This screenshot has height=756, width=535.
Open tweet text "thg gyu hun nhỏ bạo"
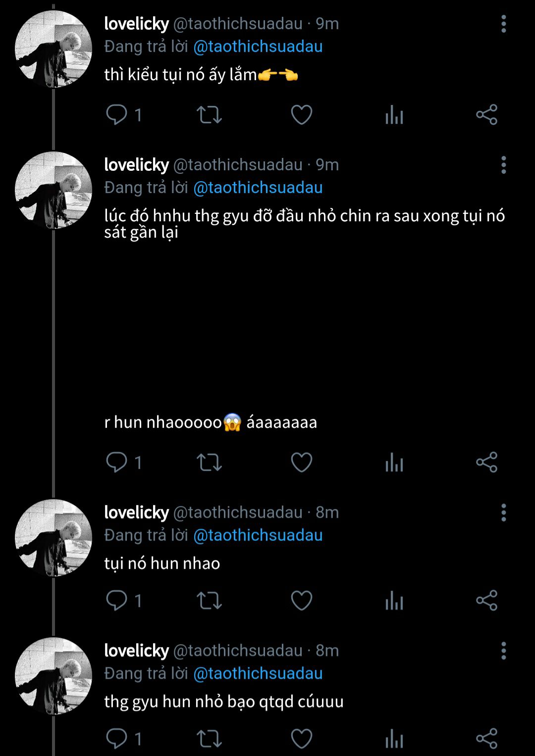pyautogui.click(x=223, y=702)
